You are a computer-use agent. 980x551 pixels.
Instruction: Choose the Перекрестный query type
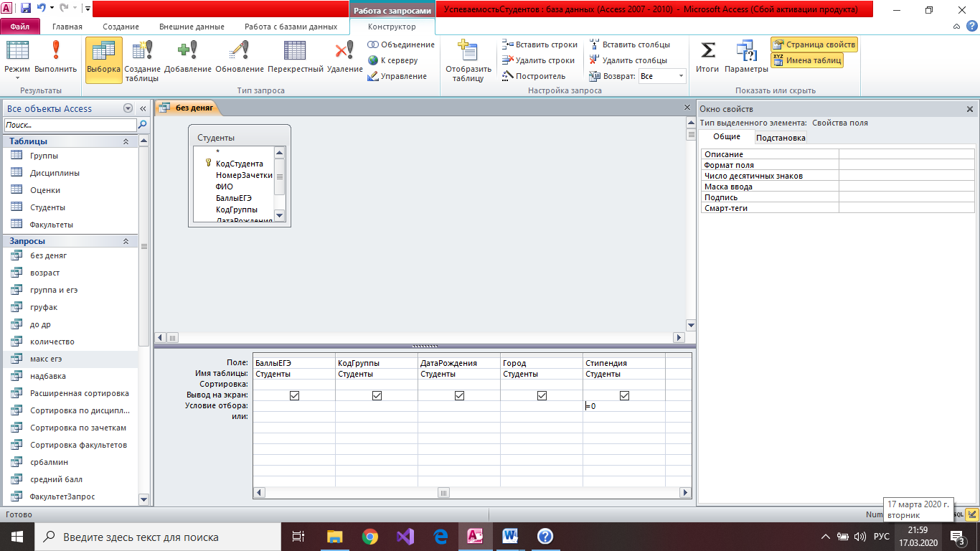[296, 57]
